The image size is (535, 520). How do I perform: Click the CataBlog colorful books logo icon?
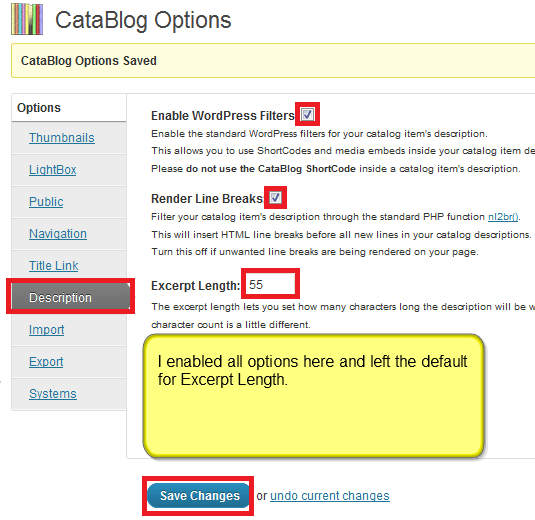tap(27, 19)
